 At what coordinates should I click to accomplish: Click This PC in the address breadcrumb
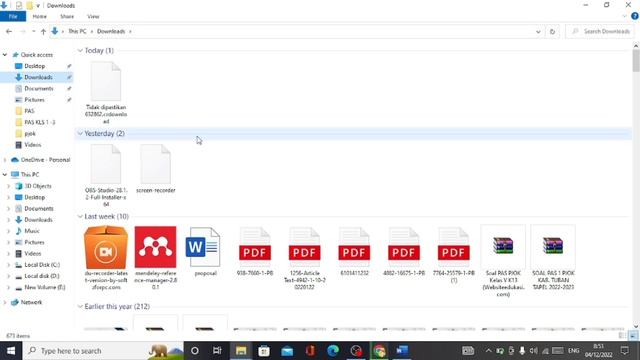pos(77,31)
